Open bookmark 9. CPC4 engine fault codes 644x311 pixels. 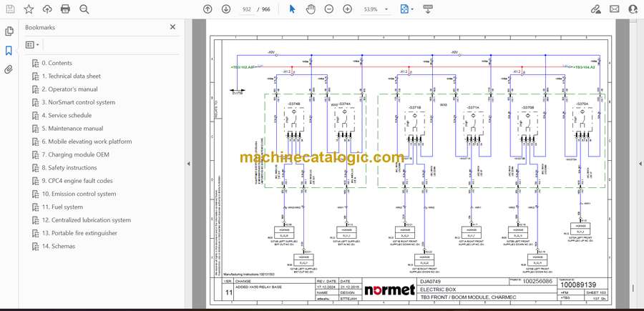point(77,181)
